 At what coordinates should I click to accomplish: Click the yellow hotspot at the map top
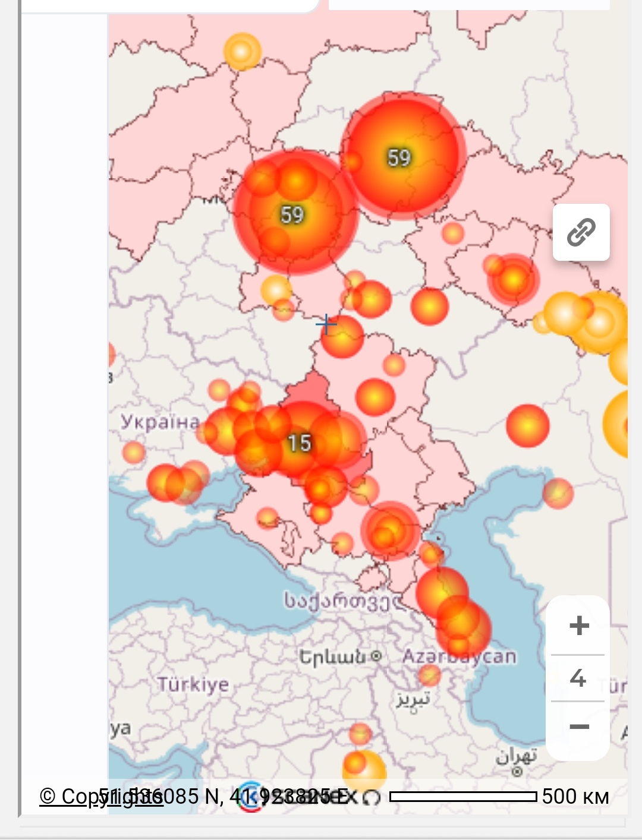(242, 52)
